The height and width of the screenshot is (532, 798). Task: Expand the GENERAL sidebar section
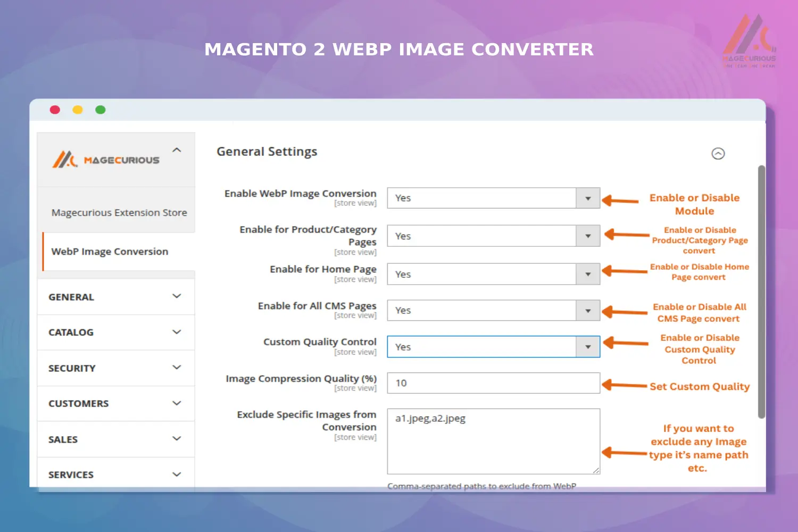[x=115, y=297]
